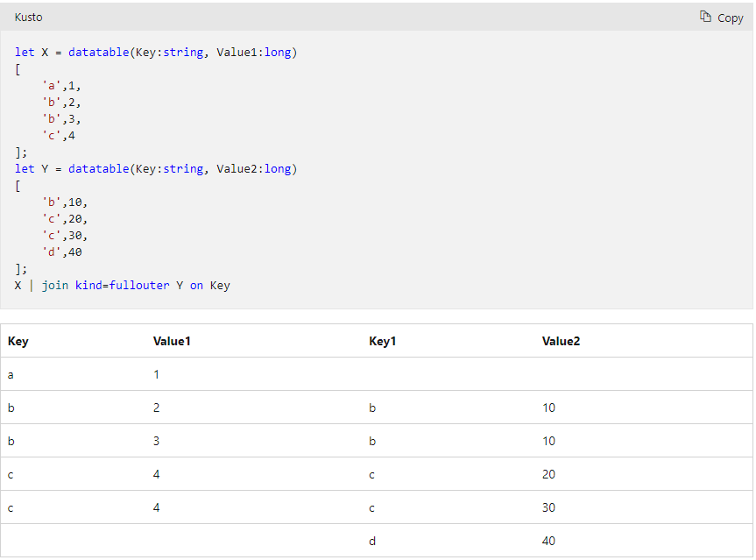Click the 'd',40 line in code
The height and width of the screenshot is (560, 756).
(x=65, y=252)
